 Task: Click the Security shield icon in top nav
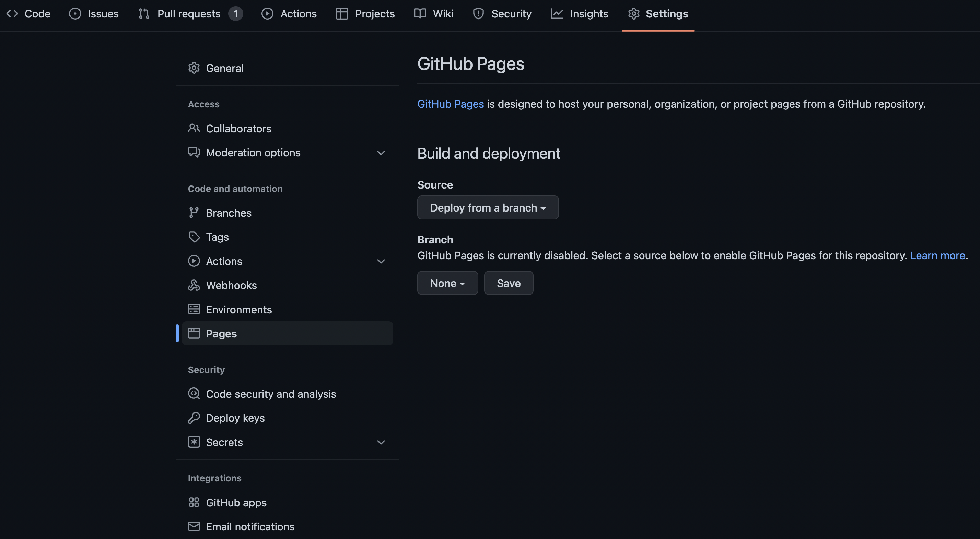tap(478, 14)
